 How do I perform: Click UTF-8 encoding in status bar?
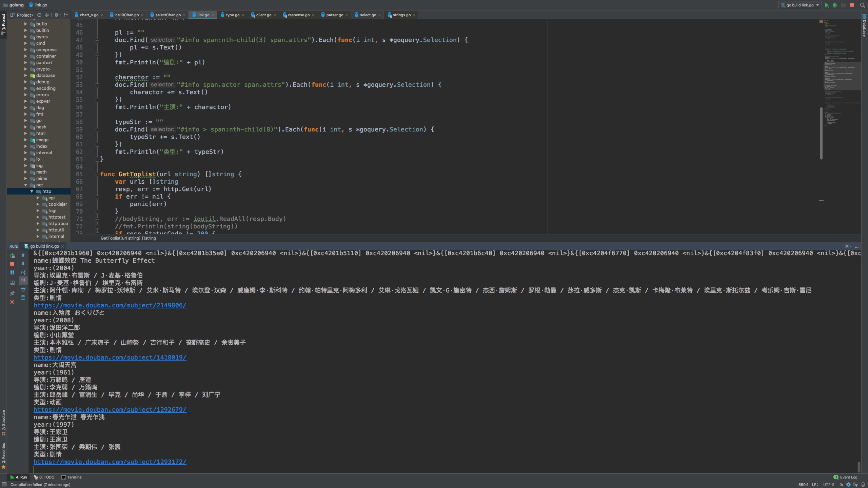[x=829, y=485]
